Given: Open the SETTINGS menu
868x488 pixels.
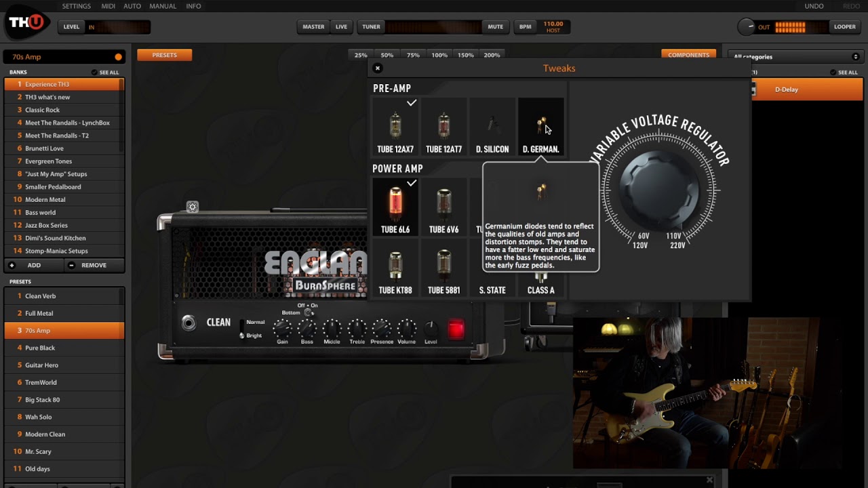Looking at the screenshot, I should pos(77,6).
